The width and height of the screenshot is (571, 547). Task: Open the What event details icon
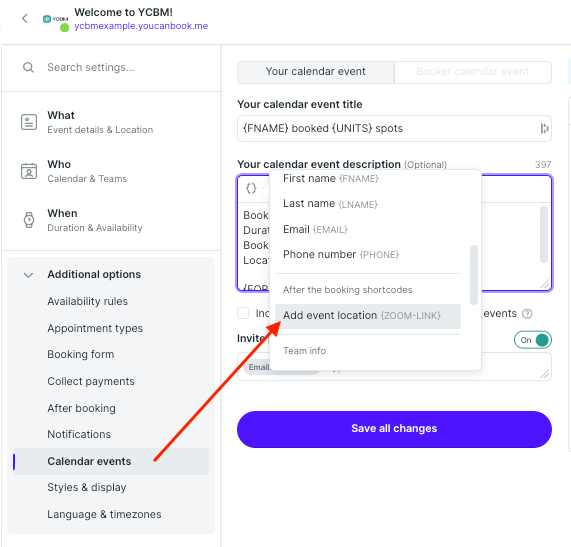[x=29, y=122]
